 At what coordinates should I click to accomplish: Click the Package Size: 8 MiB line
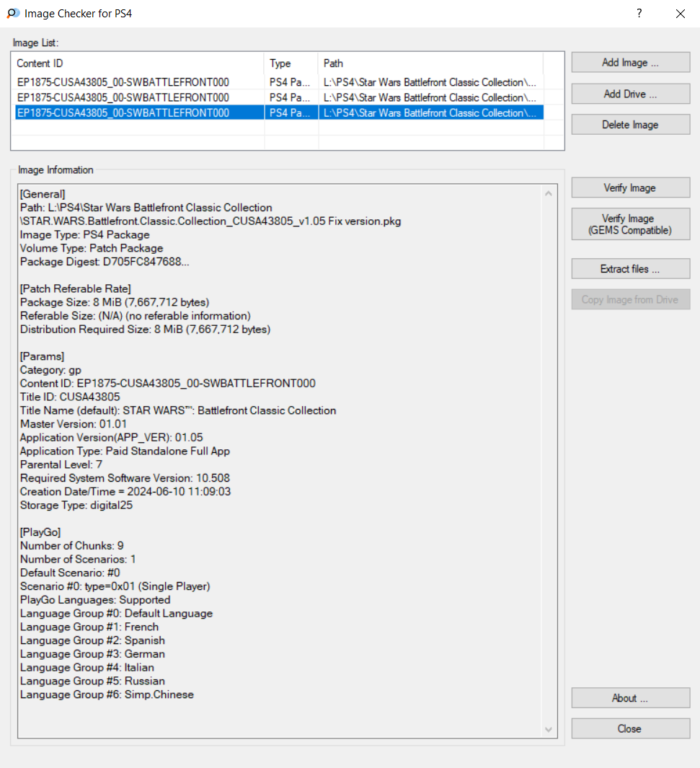point(115,302)
